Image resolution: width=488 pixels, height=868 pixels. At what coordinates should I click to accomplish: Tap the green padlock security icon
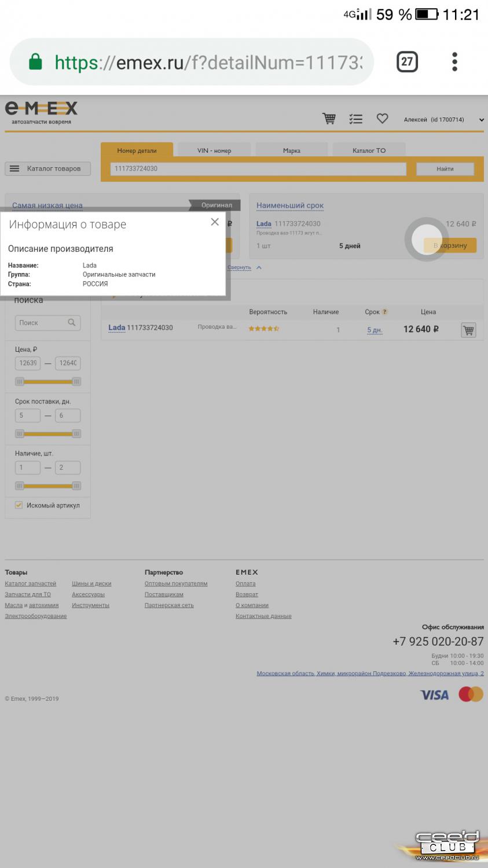[35, 62]
